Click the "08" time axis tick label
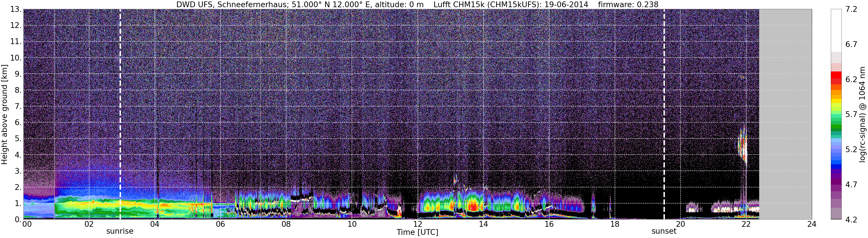868x238 pixels. pyautogui.click(x=286, y=224)
